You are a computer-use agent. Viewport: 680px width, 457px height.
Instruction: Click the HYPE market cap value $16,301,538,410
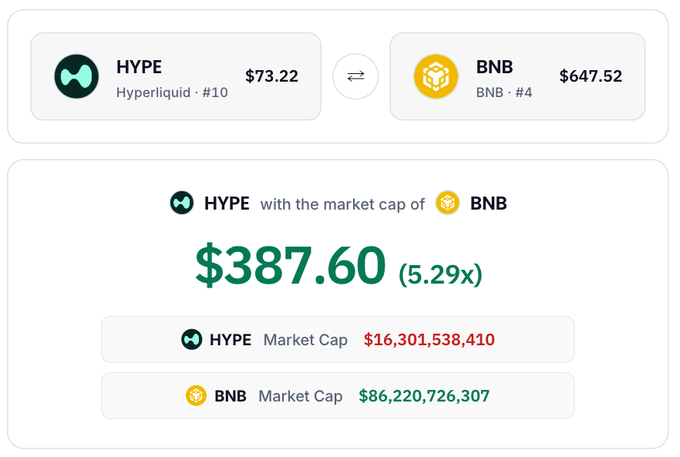click(429, 339)
